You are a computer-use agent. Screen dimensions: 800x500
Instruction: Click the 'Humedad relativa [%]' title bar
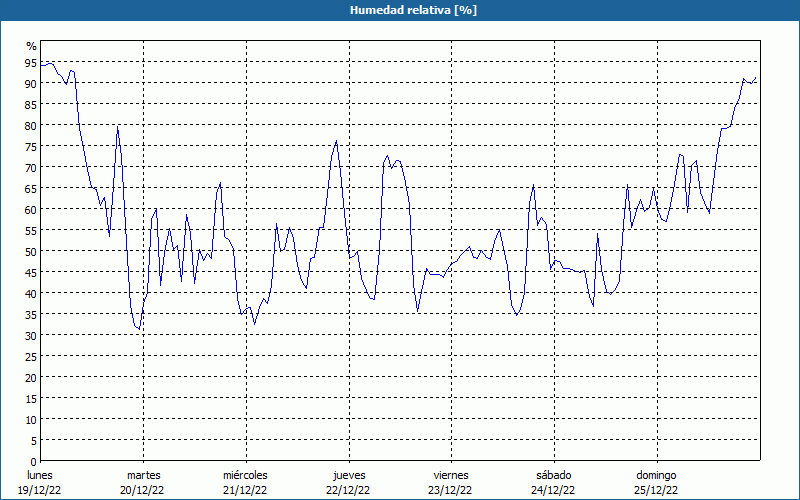(400, 10)
